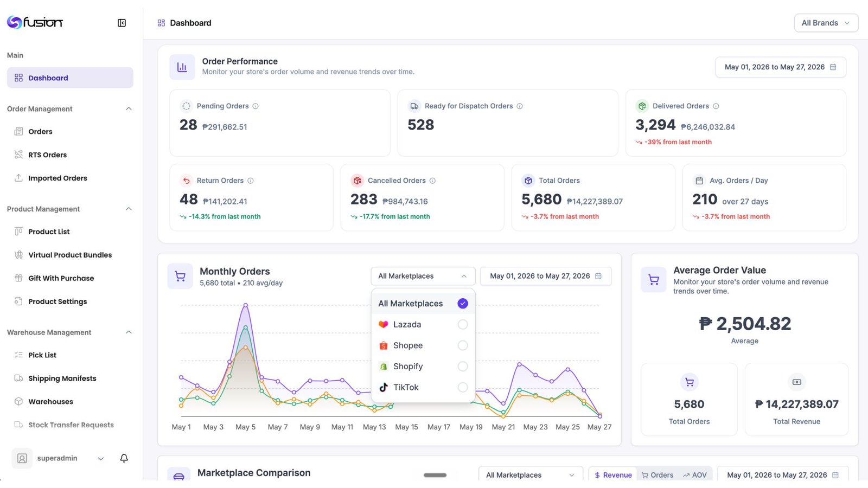The height and width of the screenshot is (488, 868).
Task: Click the Fusion logo
Action: pyautogui.click(x=35, y=22)
